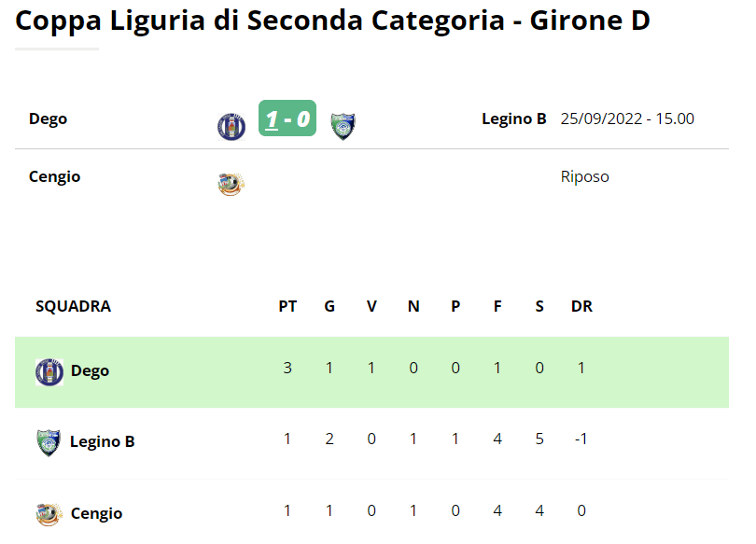The height and width of the screenshot is (544, 756).
Task: Open Dego team name in match row
Action: pos(48,119)
